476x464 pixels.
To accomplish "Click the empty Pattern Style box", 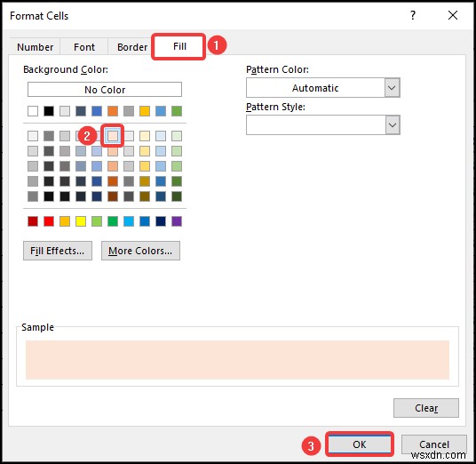I will click(316, 124).
